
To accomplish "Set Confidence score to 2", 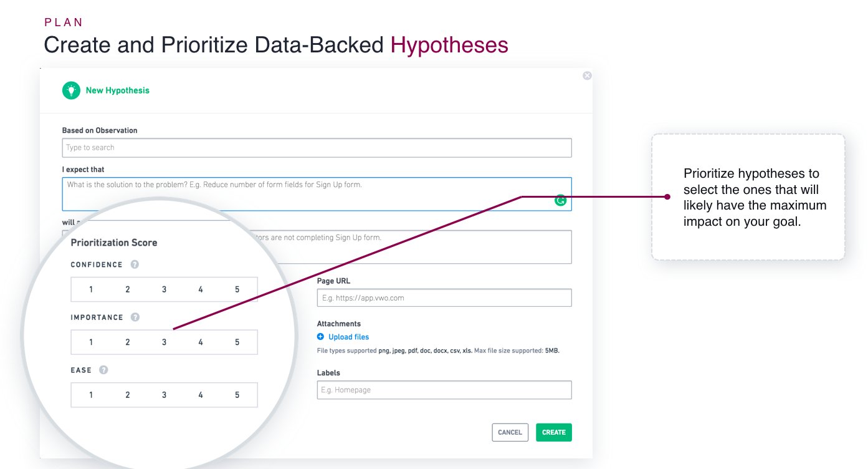I will pos(128,289).
